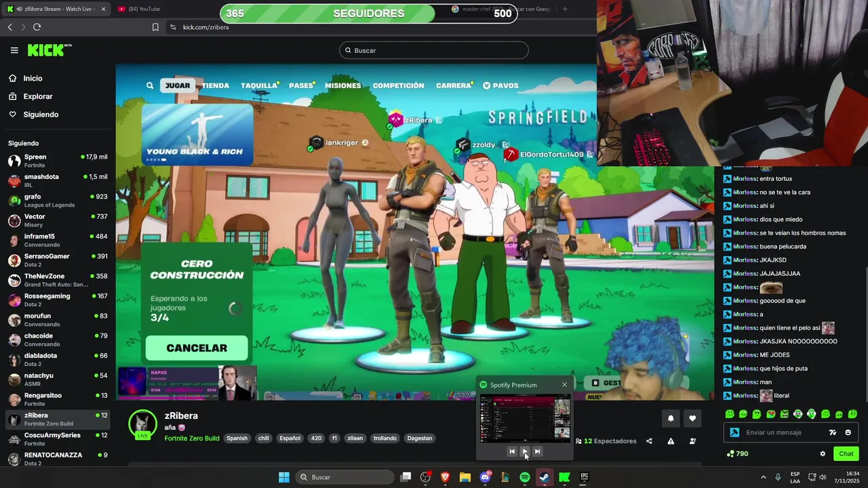This screenshot has height=488, width=868.
Task: Click the KICK logo
Action: pos(49,50)
